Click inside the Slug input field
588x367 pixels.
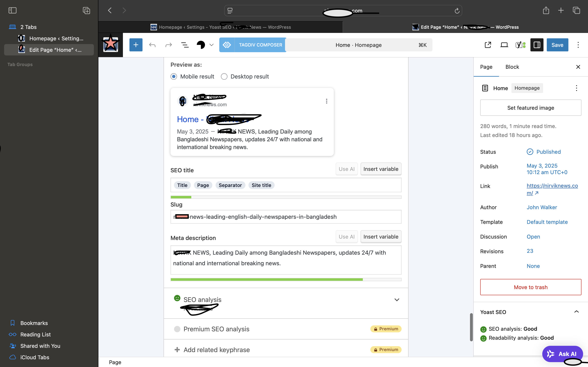pyautogui.click(x=285, y=217)
